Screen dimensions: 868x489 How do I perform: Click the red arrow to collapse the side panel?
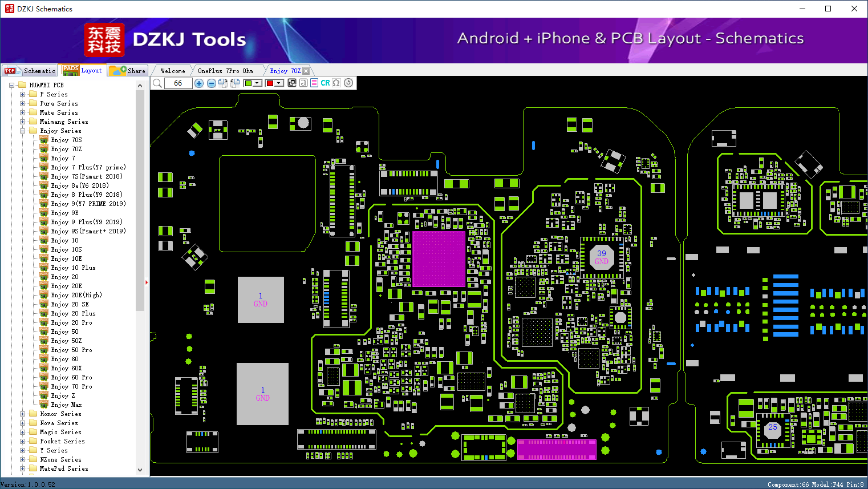pos(147,282)
